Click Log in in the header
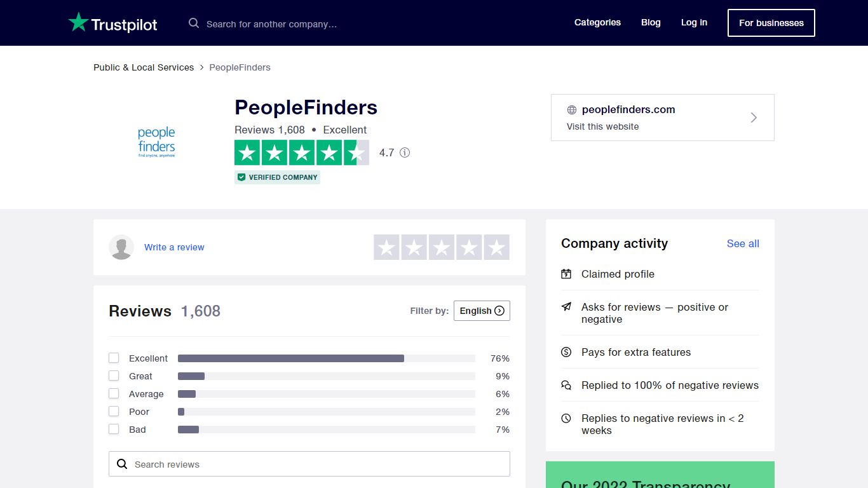The height and width of the screenshot is (488, 868). [x=694, y=22]
